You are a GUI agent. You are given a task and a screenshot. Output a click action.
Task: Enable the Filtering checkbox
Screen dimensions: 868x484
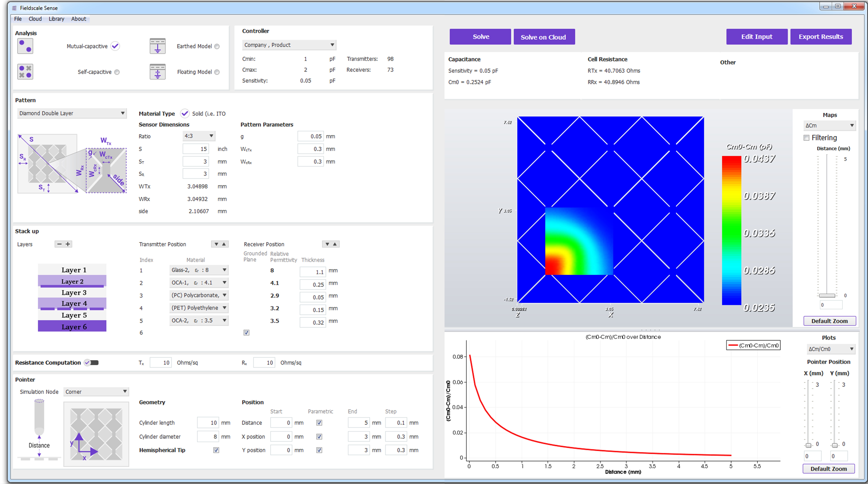click(x=806, y=138)
